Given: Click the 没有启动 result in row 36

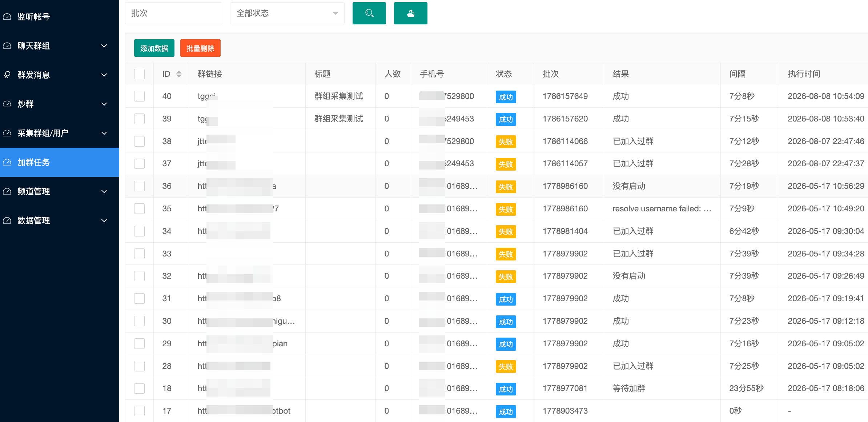Looking at the screenshot, I should tap(629, 186).
